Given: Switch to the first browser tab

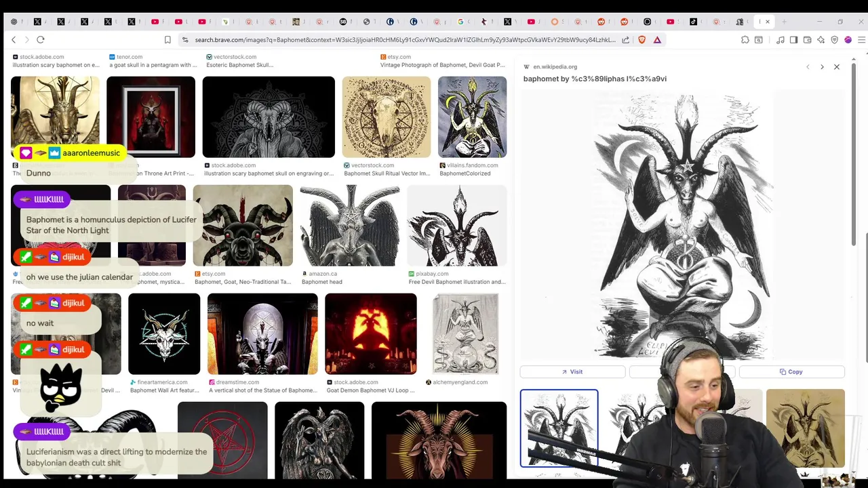Looking at the screenshot, I should pyautogui.click(x=14, y=22).
